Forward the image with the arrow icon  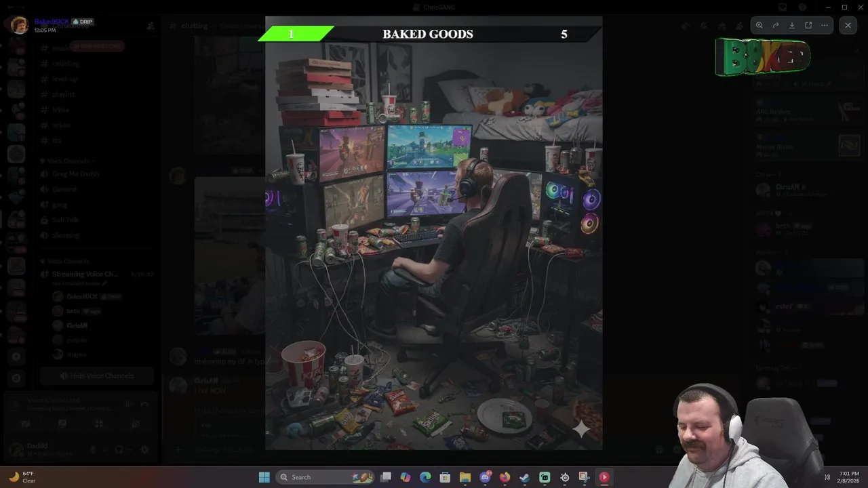(x=776, y=25)
